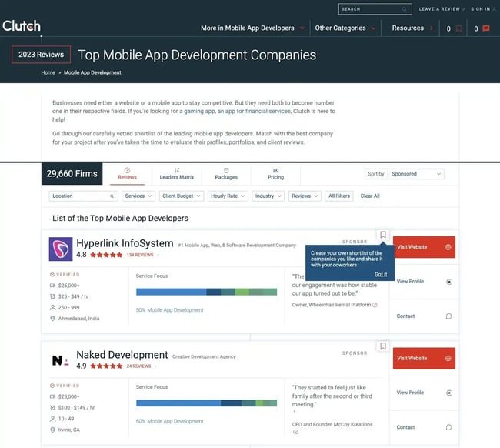Viewport: 500px width, 448px height.
Task: Bookmark the Hyperlink InfoSystem listing
Action: click(x=383, y=235)
